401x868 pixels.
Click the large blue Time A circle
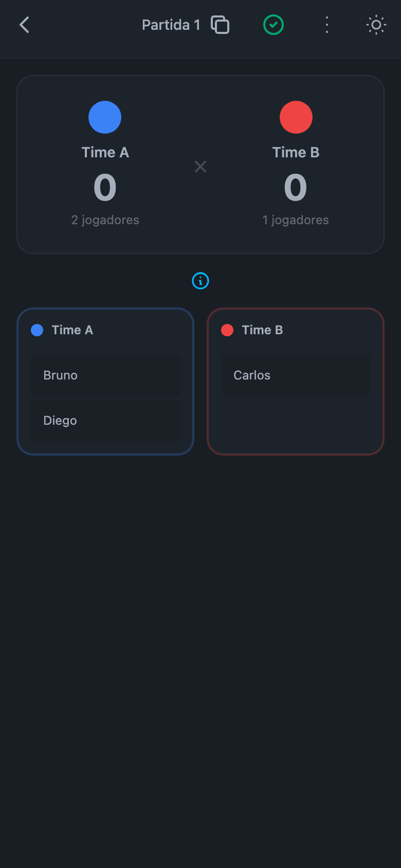pyautogui.click(x=105, y=117)
